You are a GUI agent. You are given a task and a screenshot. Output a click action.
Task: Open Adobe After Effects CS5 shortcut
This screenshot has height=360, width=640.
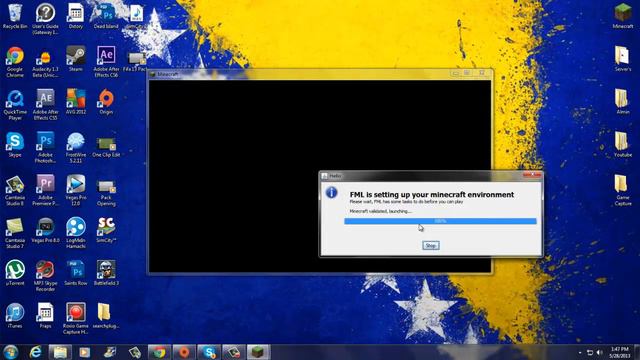45,104
